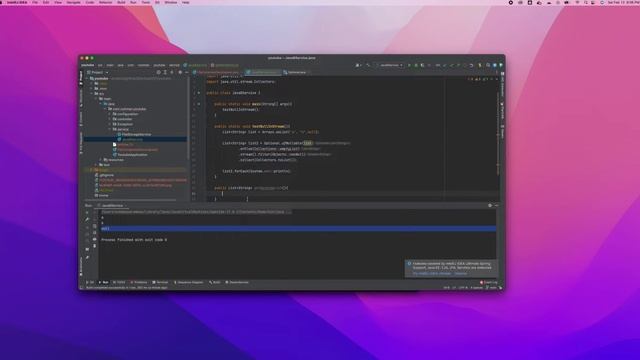This screenshot has width=640, height=360.
Task: Click the up-arrow icon in the Run console
Action: pos(94,213)
